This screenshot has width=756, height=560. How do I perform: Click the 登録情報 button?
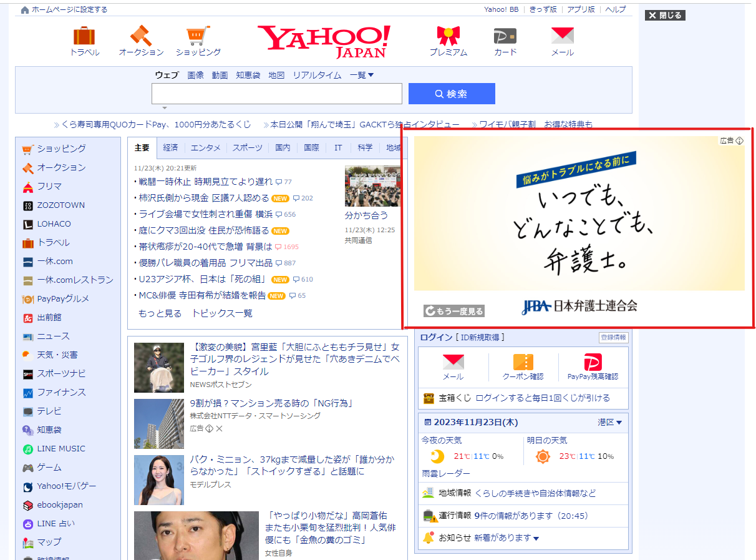614,337
